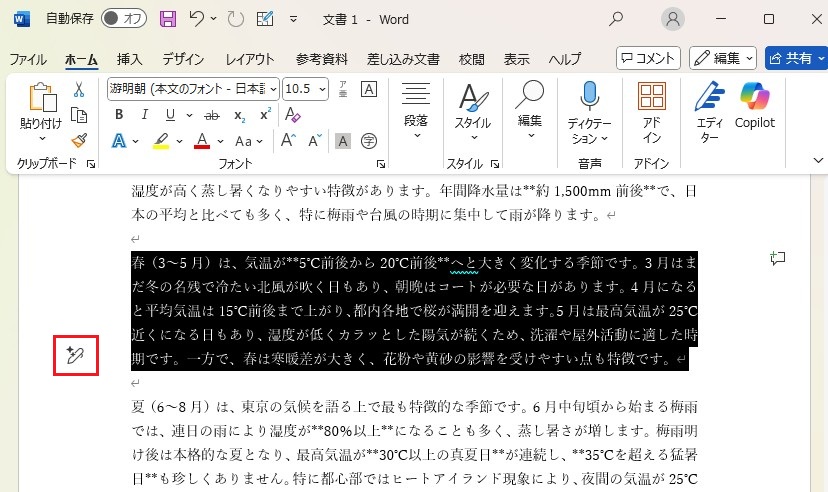Start Dictation with the microphone icon

coord(589,112)
